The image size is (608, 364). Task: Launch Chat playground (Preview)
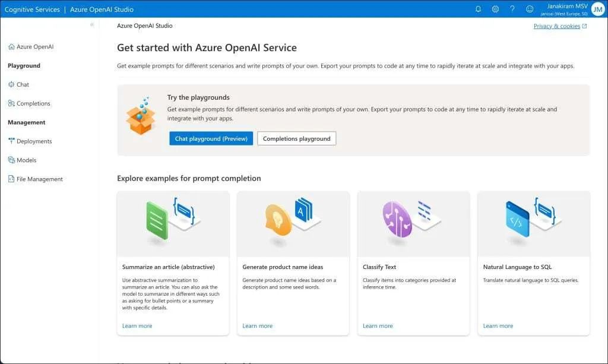tap(211, 138)
